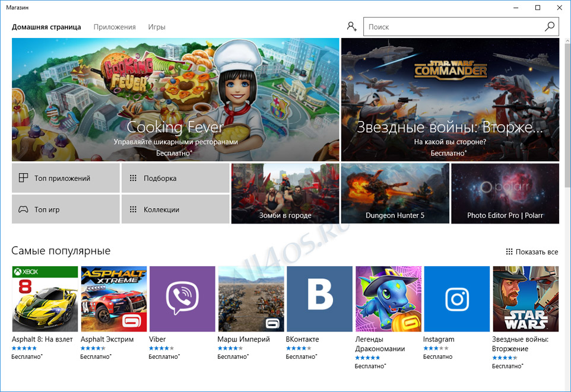The height and width of the screenshot is (392, 571).
Task: Open the ВКонтакте app icon
Action: (319, 299)
